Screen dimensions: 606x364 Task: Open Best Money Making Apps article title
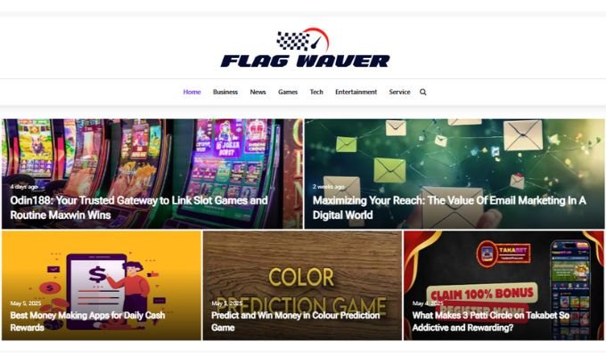87,321
